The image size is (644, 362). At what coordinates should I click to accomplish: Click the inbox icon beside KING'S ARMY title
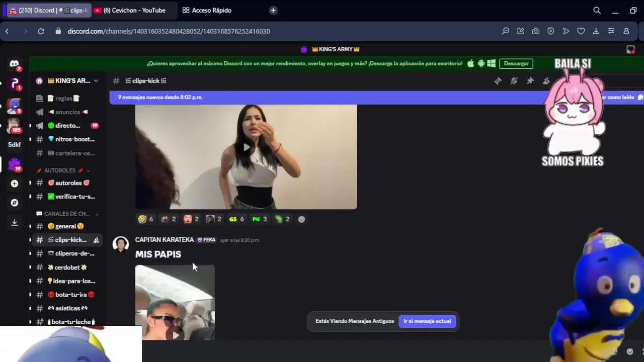(x=630, y=49)
